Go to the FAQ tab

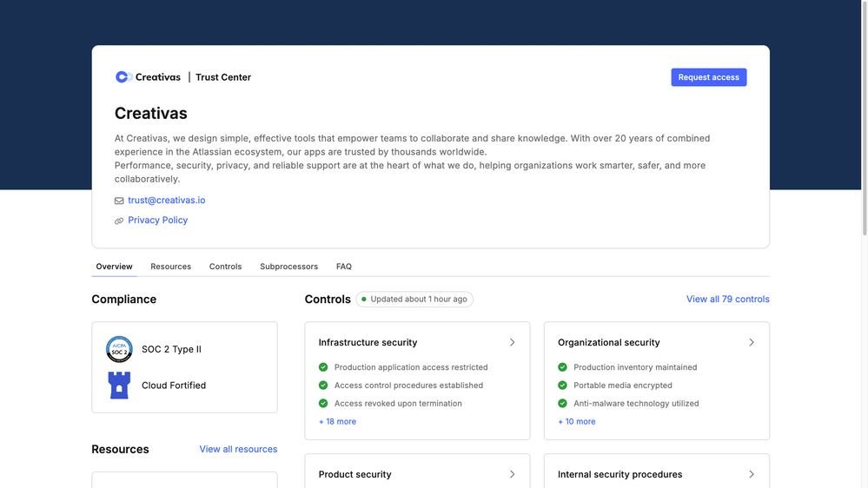[x=344, y=267]
